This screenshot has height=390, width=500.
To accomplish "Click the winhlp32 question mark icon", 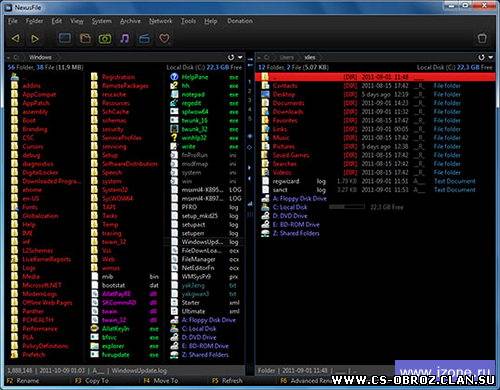I will pyautogui.click(x=174, y=138).
